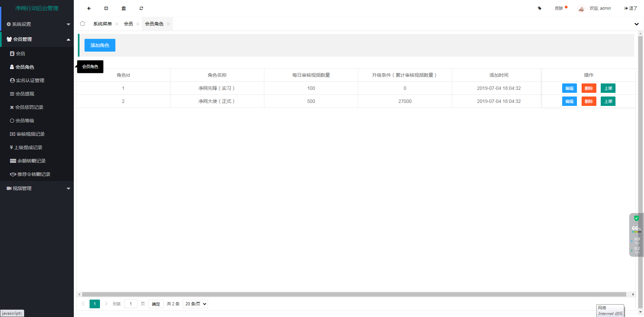This screenshot has height=317, width=644.
Task: Open 会员等级 in the sidebar
Action: 37,121
